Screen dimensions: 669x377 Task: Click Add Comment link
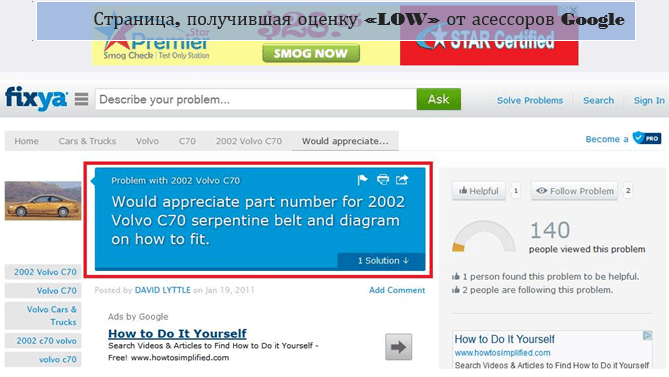click(397, 290)
